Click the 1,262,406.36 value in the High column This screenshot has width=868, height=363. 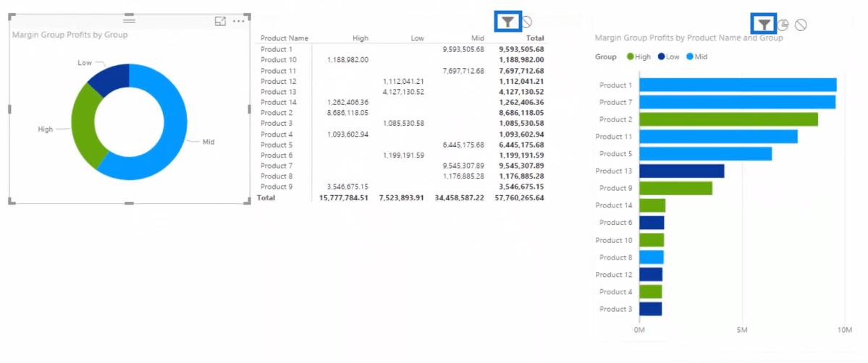click(348, 102)
